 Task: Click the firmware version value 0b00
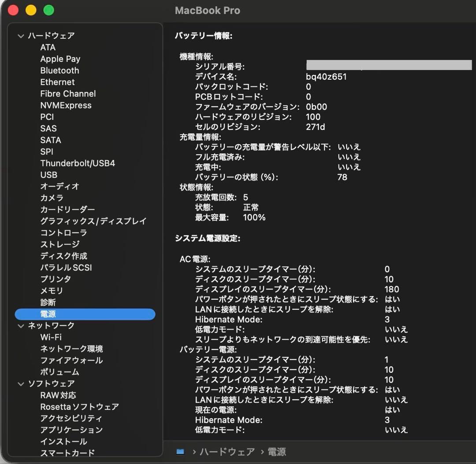(316, 107)
